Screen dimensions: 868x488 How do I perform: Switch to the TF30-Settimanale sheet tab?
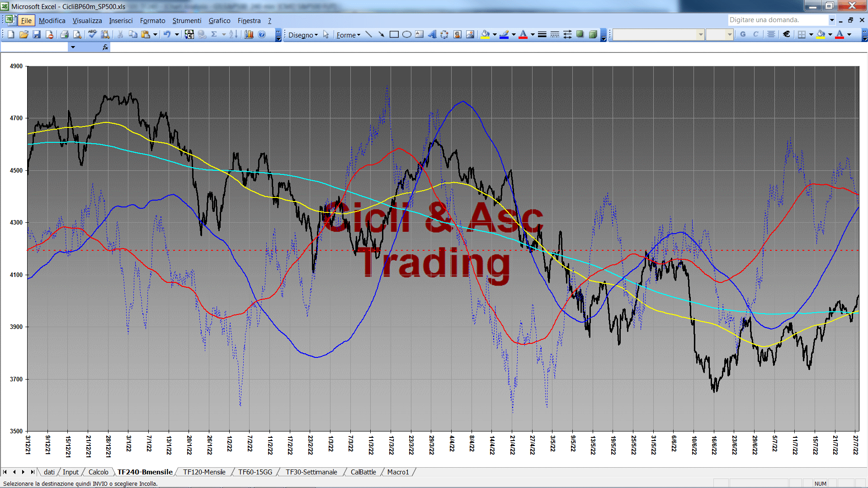311,472
